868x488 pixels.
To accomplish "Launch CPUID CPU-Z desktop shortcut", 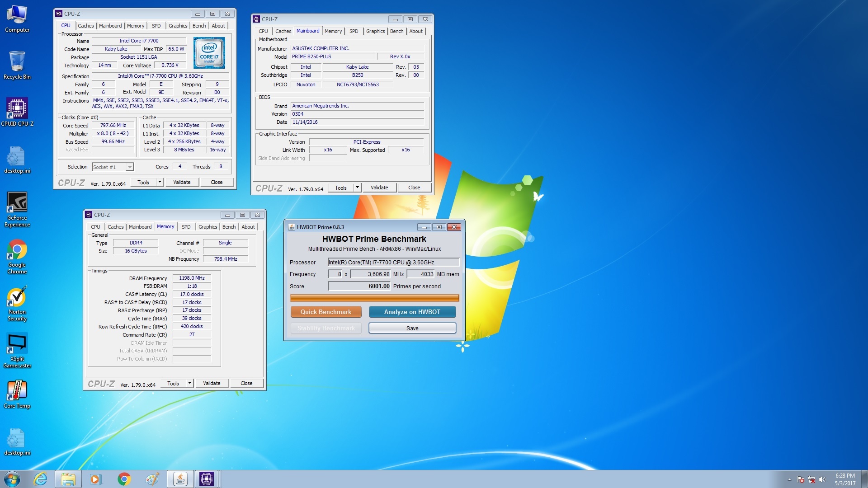I will 17,112.
